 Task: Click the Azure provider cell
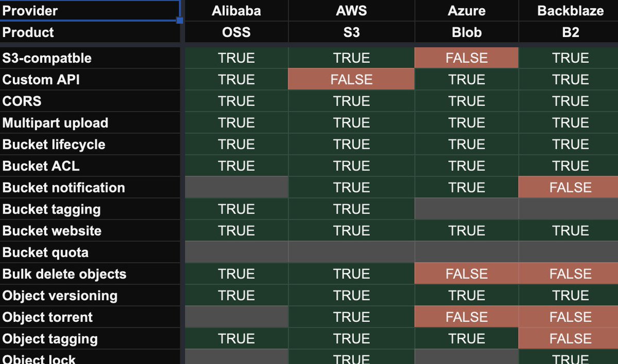467,10
